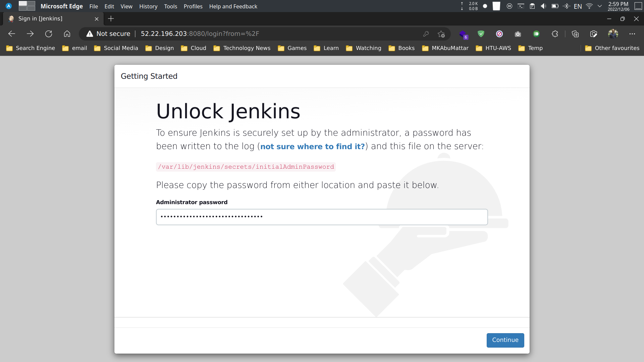
Task: Click the Bluetooth icon in the system tray
Action: tap(567, 6)
